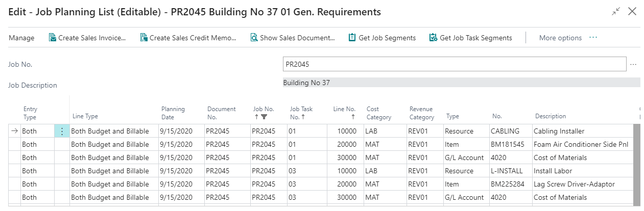Click the filter funnel icon on Job No. column

pyautogui.click(x=264, y=117)
